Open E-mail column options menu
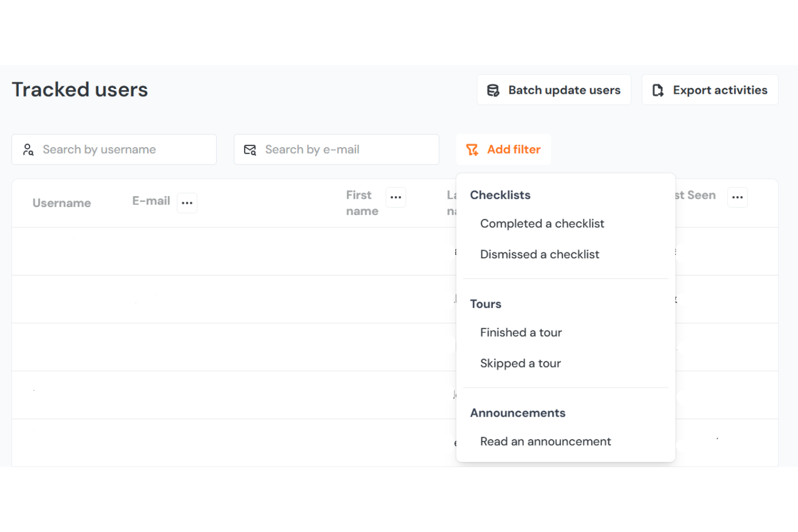The image size is (798, 532). 187,203
